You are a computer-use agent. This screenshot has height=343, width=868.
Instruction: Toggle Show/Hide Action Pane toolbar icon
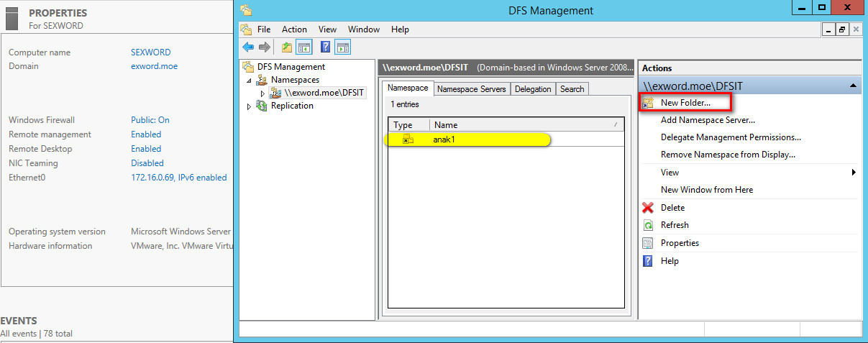[x=343, y=47]
